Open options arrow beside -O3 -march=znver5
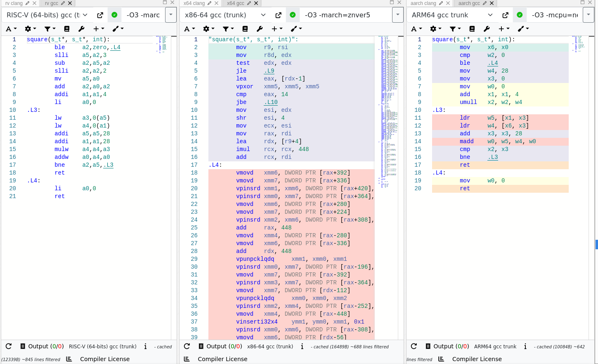The image size is (598, 364). click(x=397, y=15)
